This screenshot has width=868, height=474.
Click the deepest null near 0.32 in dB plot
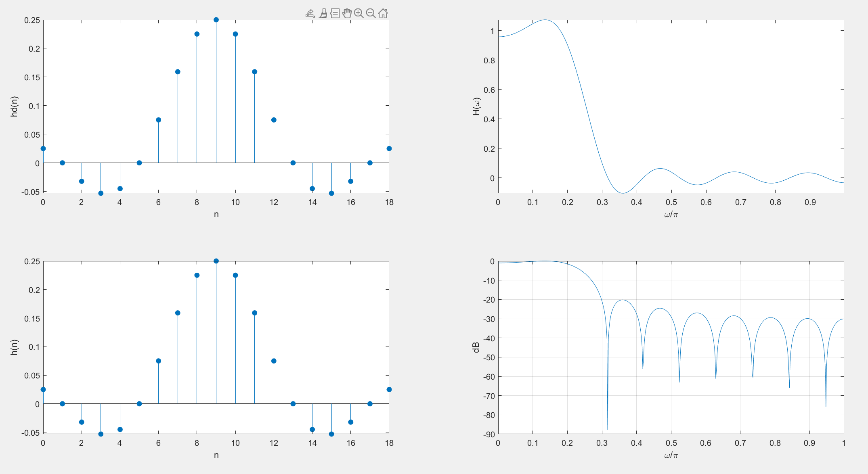[x=608, y=428]
